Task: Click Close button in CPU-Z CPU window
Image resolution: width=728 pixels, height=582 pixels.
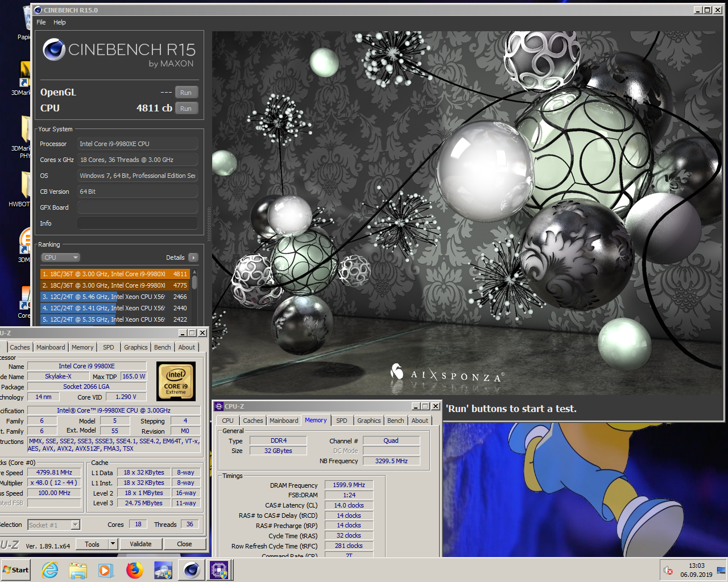Action: (184, 544)
